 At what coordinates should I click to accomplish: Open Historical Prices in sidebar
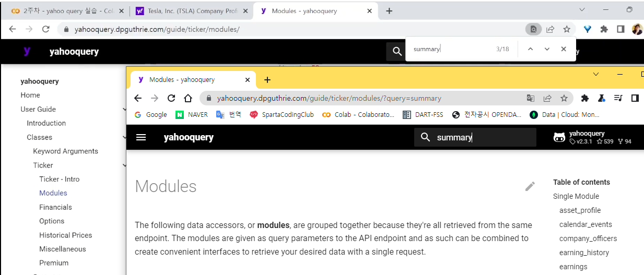tap(66, 235)
